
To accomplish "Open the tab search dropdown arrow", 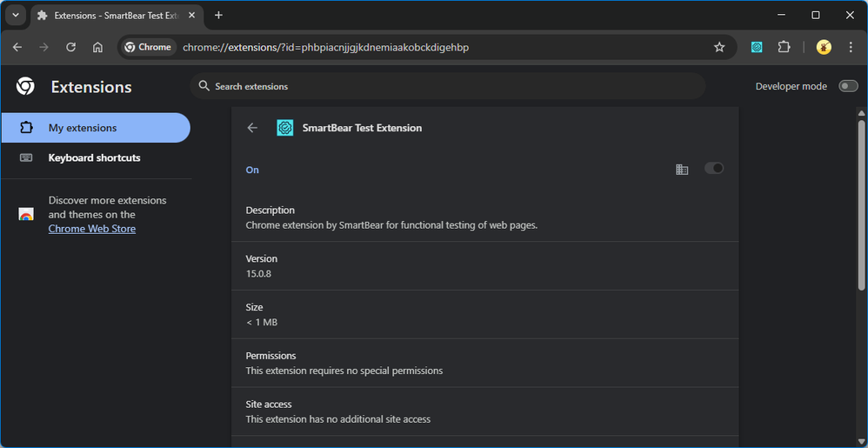I will pos(15,15).
